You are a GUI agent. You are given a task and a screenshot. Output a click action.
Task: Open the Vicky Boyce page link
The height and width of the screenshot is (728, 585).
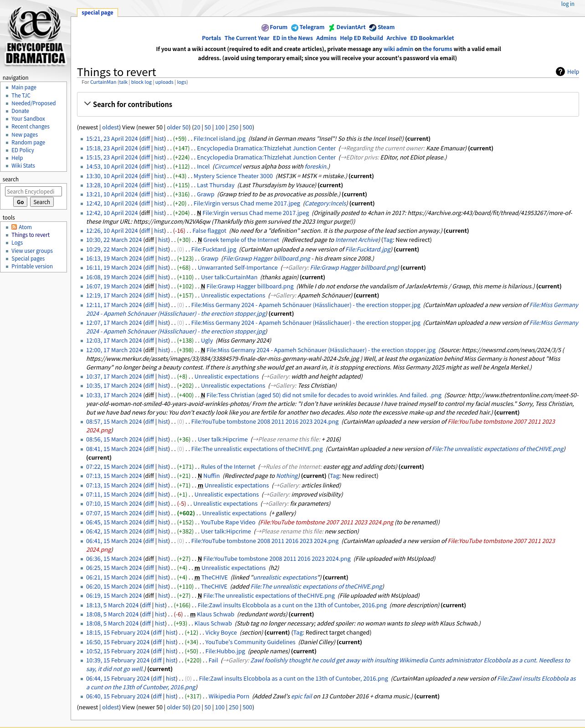coord(221,633)
